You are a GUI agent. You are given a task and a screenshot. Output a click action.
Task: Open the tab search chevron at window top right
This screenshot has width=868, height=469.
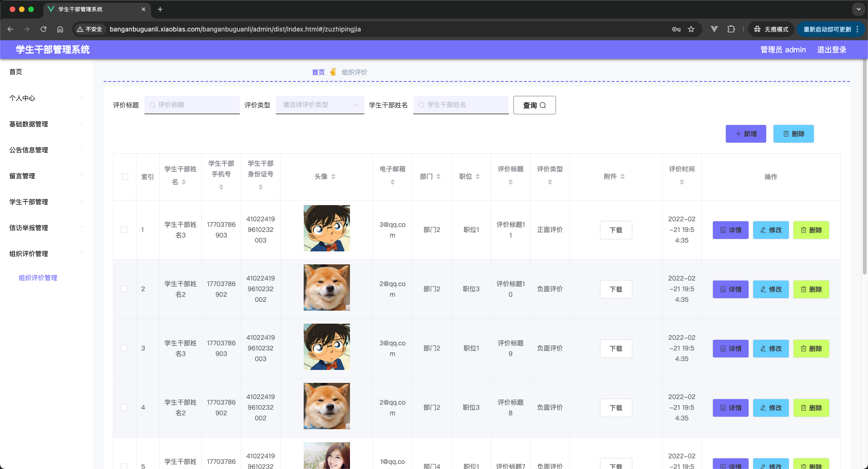pos(859,9)
